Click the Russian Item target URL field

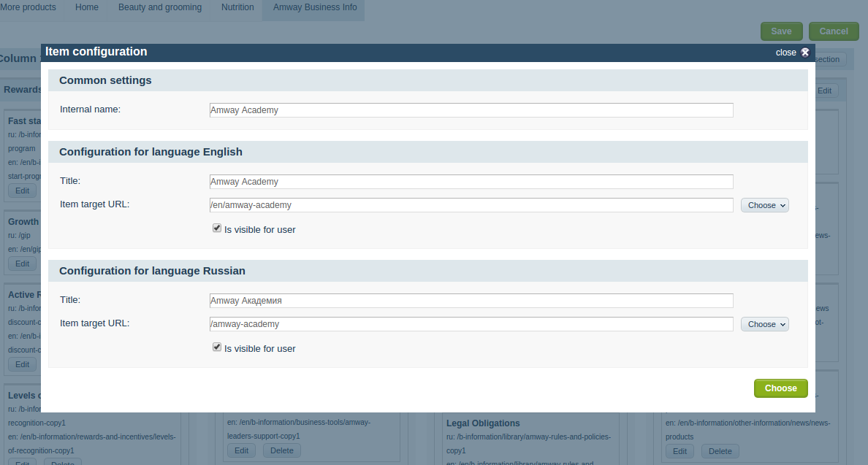point(471,324)
